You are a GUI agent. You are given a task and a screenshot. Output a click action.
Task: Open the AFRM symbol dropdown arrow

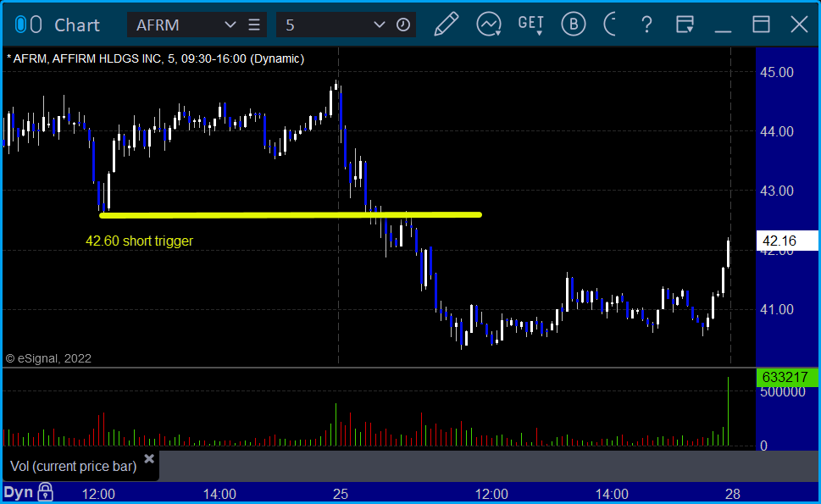230,25
